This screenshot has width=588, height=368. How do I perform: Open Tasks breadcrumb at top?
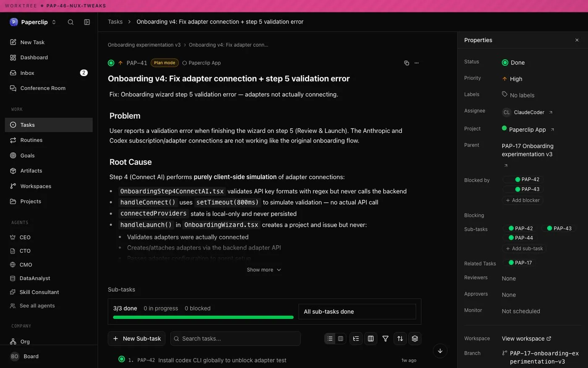115,22
